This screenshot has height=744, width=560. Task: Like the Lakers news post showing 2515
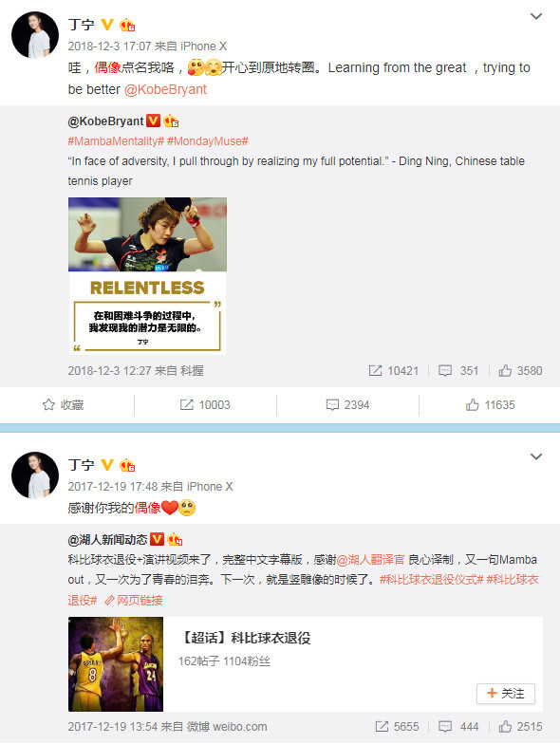tap(520, 727)
